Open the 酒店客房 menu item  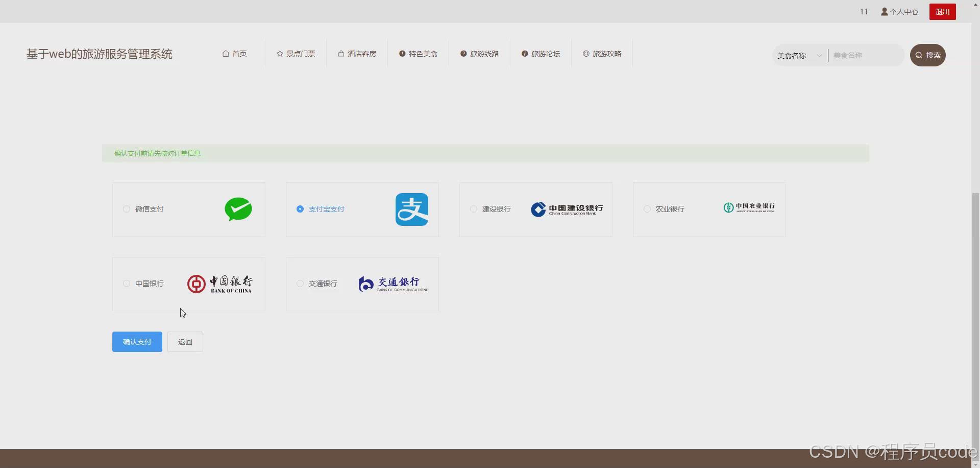357,54
